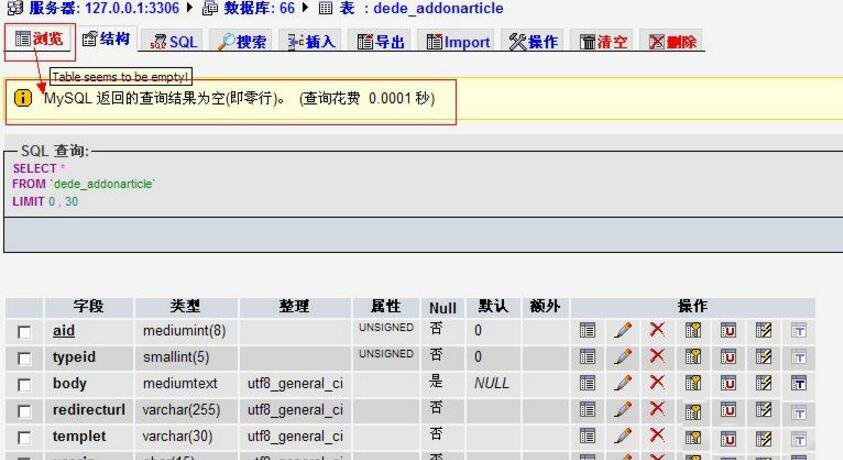Edit field body with the pencil icon
Viewport: 843px width, 460px height.
tap(623, 383)
